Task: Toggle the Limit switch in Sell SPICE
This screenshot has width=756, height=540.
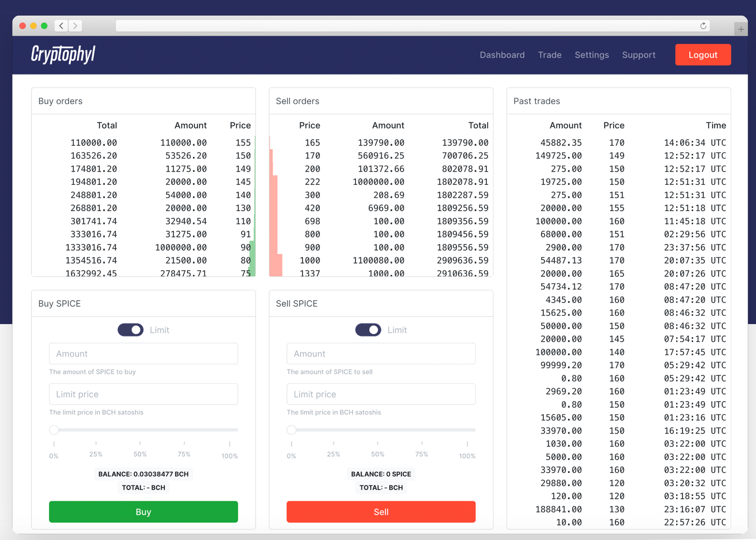Action: [x=368, y=330]
